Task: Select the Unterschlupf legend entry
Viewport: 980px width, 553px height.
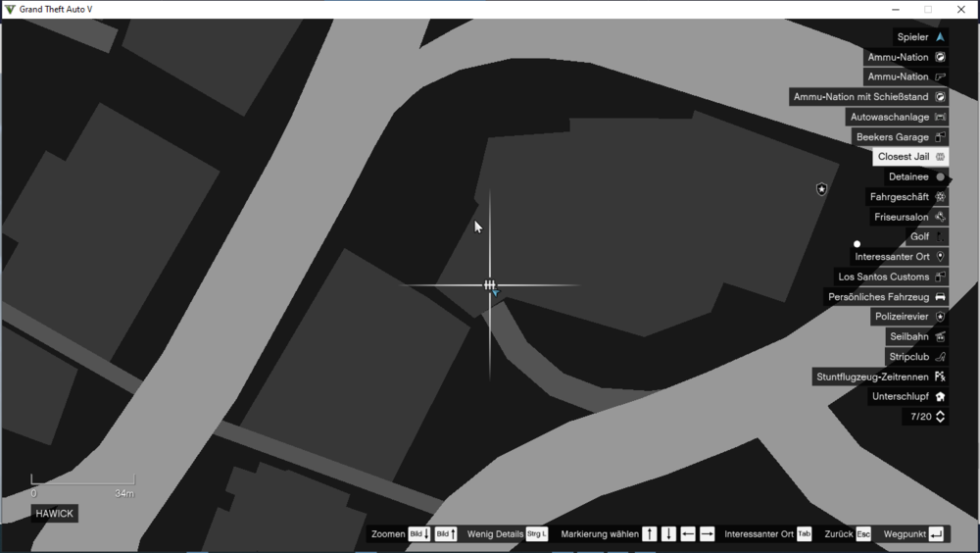Action: 907,396
